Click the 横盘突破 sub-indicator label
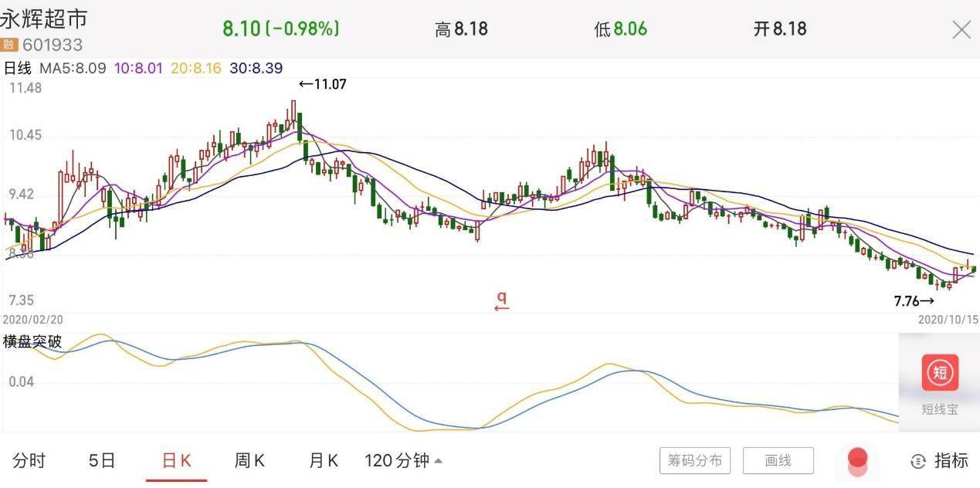The width and height of the screenshot is (980, 488). tap(32, 341)
